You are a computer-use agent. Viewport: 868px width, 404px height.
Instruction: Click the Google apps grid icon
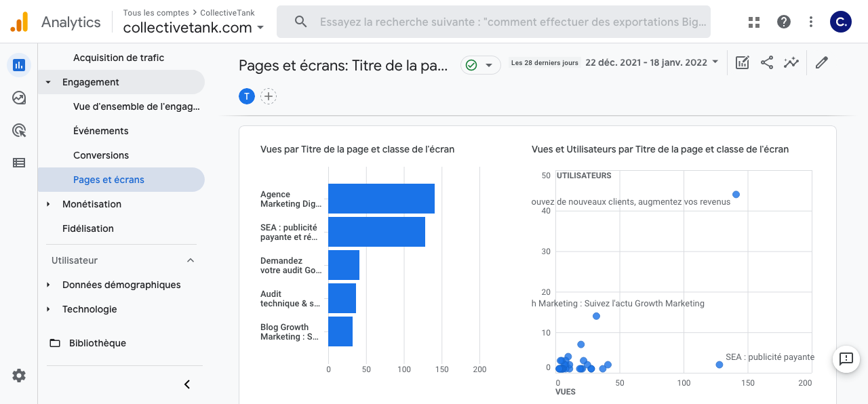[754, 22]
